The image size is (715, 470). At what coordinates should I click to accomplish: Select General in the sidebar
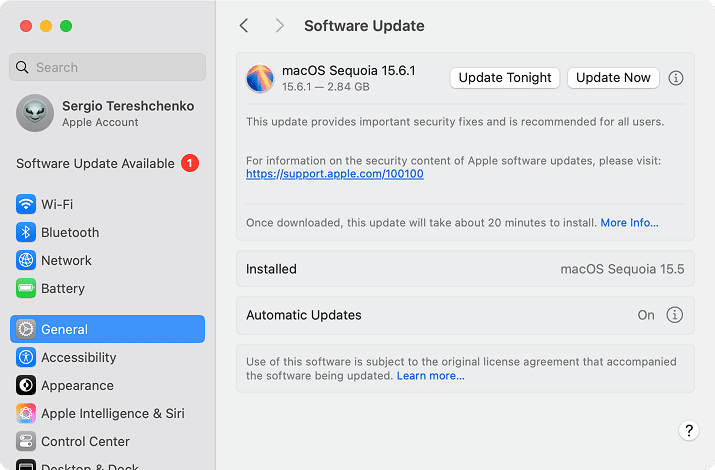pos(108,329)
